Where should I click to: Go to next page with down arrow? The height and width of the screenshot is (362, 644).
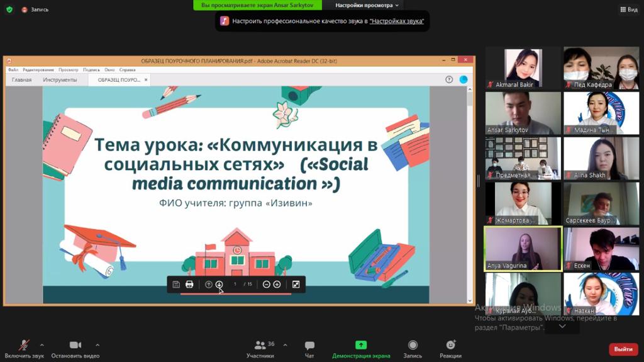point(219,285)
